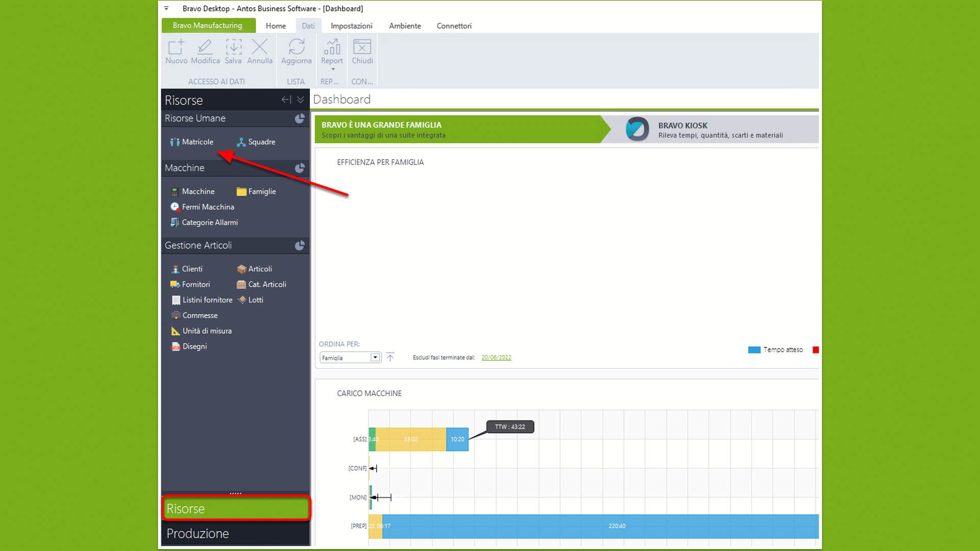The height and width of the screenshot is (551, 980).
Task: Open the Commesse item
Action: (x=194, y=315)
